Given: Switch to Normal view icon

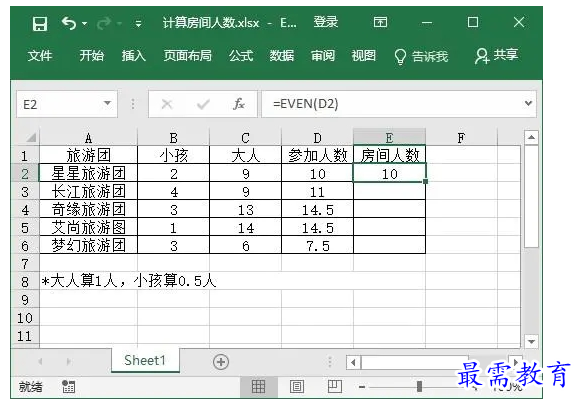Looking at the screenshot, I should (258, 387).
